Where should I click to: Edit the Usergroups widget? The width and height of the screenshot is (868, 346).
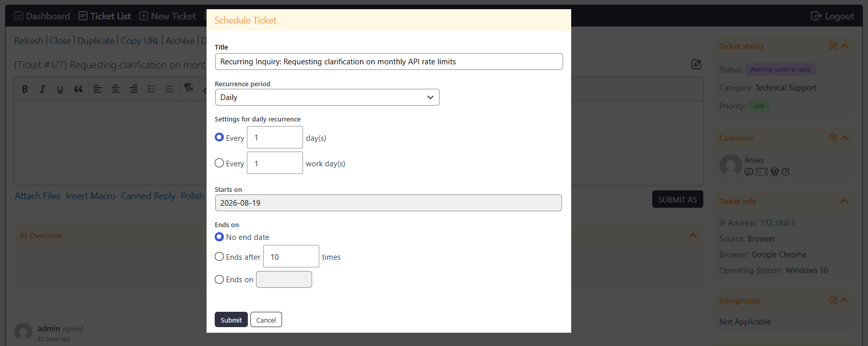[x=833, y=300]
